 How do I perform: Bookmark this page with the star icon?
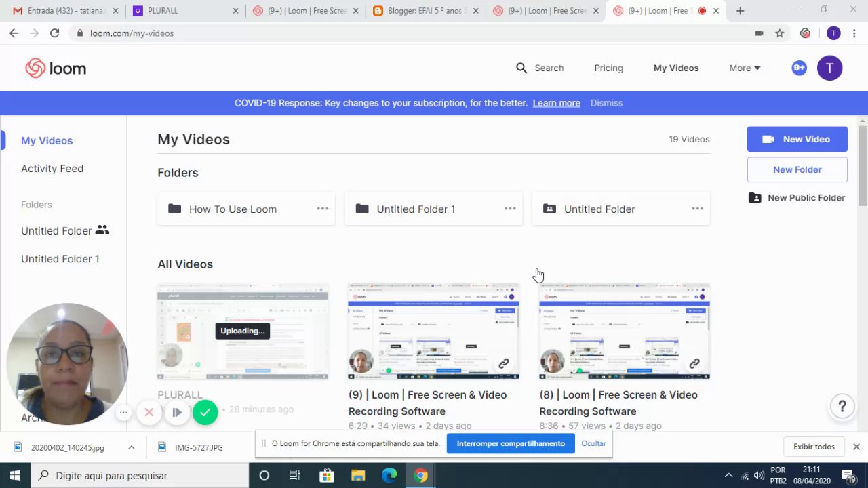tap(780, 33)
